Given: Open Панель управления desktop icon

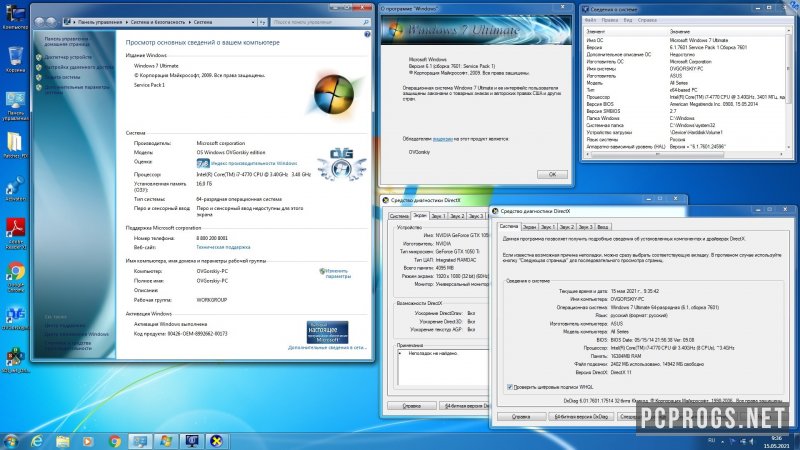Looking at the screenshot, I should [15, 106].
